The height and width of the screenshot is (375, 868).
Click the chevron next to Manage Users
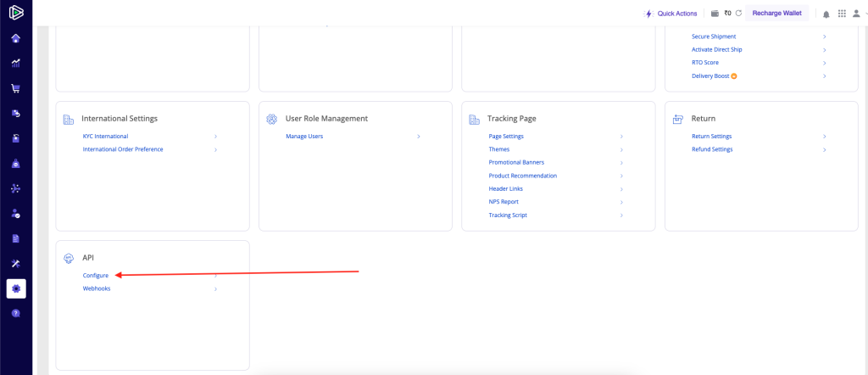(419, 137)
